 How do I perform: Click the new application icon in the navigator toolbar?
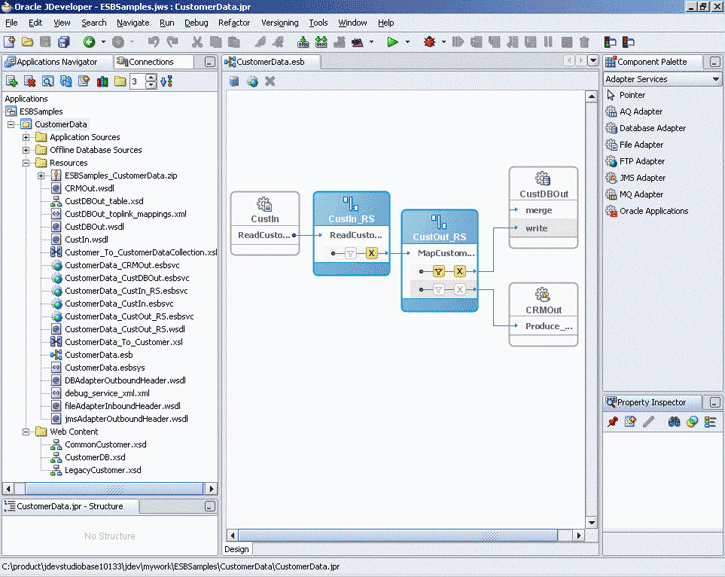12,82
